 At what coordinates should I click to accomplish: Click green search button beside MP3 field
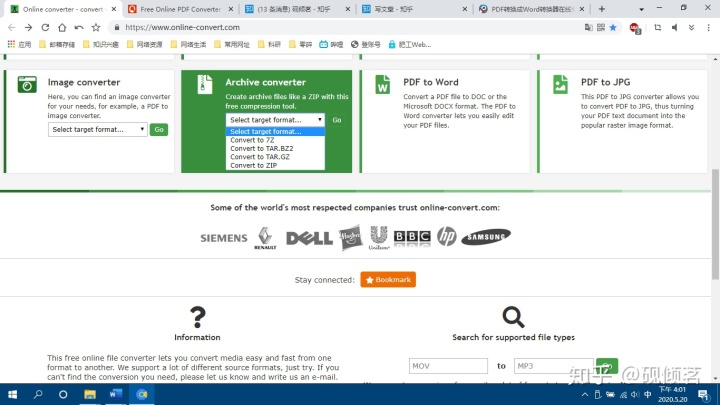[607, 366]
